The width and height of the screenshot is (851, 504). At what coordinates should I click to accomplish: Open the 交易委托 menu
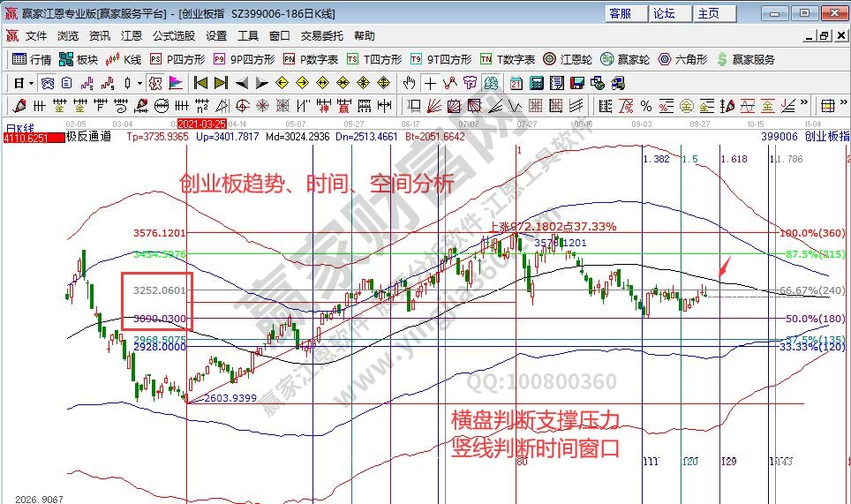(322, 36)
